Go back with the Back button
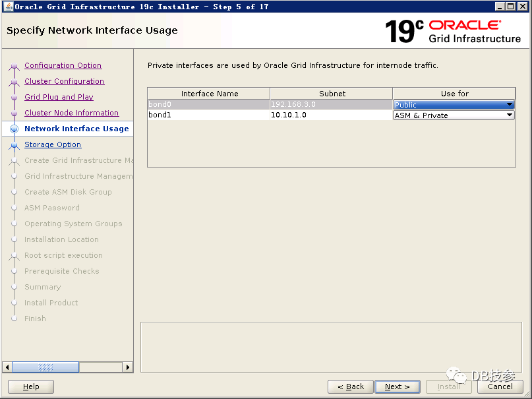 351,386
